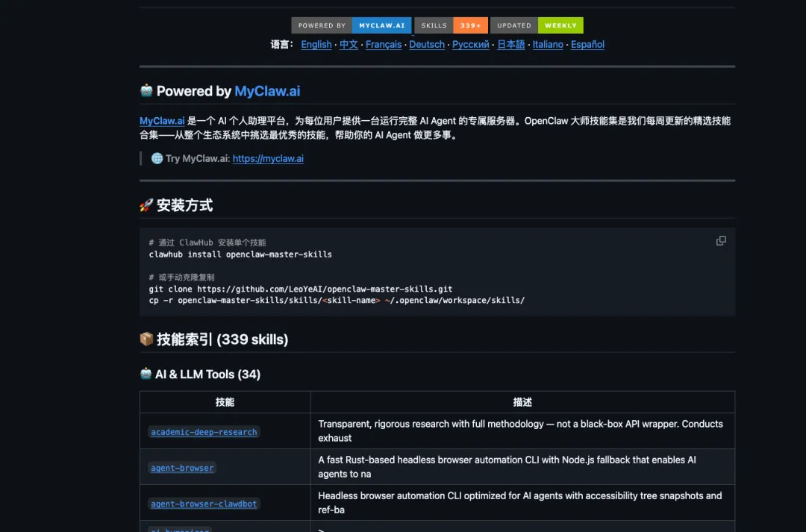Open the https://myclaw.ai URL link
The height and width of the screenshot is (532, 806).
(268, 158)
